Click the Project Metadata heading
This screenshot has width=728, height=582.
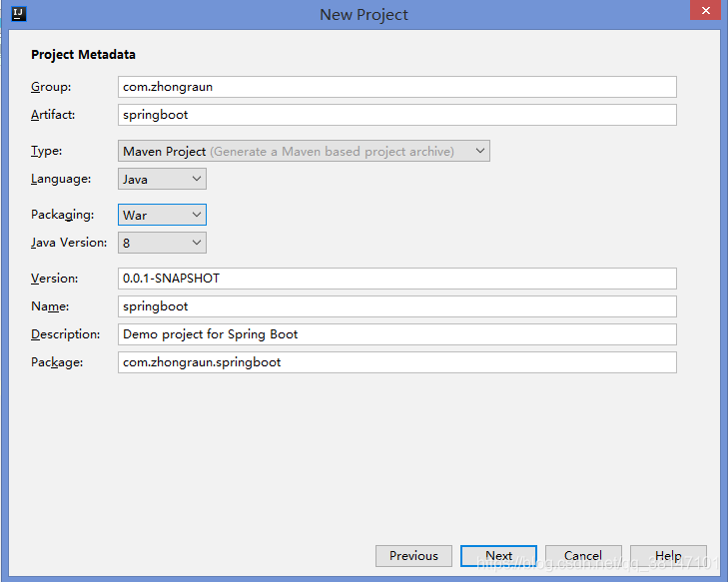(x=83, y=54)
